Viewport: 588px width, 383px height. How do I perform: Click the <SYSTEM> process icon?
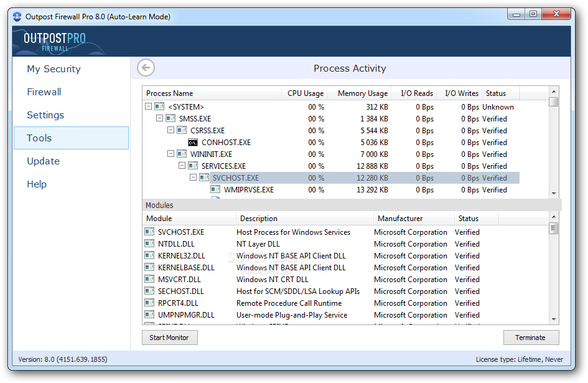pyautogui.click(x=159, y=106)
